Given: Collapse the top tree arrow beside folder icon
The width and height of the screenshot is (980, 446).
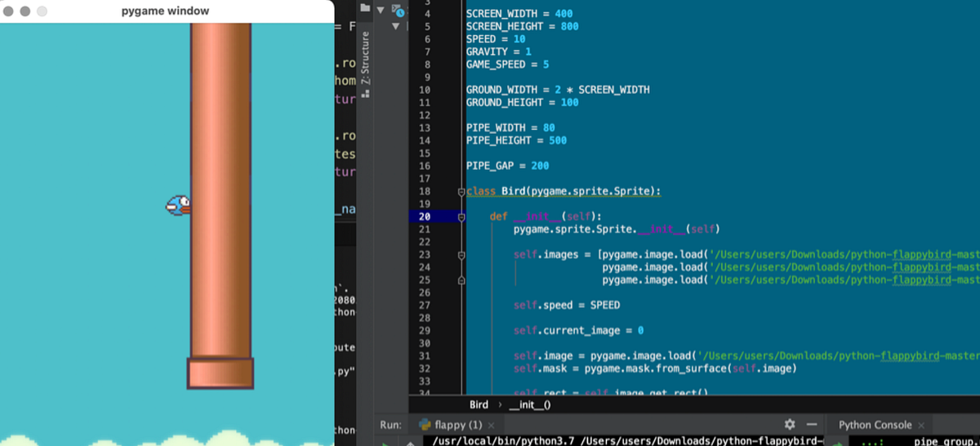Looking at the screenshot, I should [x=381, y=8].
